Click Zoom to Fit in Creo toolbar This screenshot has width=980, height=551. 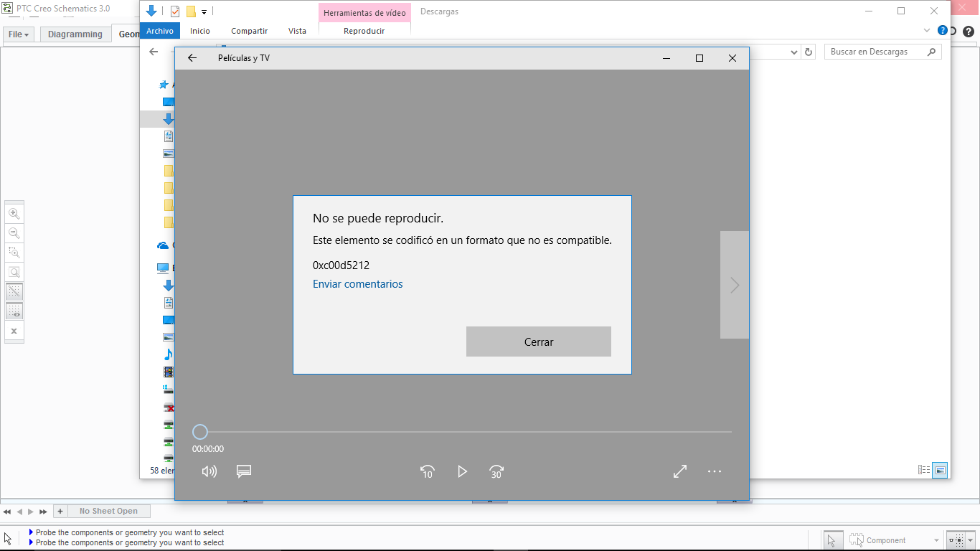coord(14,272)
